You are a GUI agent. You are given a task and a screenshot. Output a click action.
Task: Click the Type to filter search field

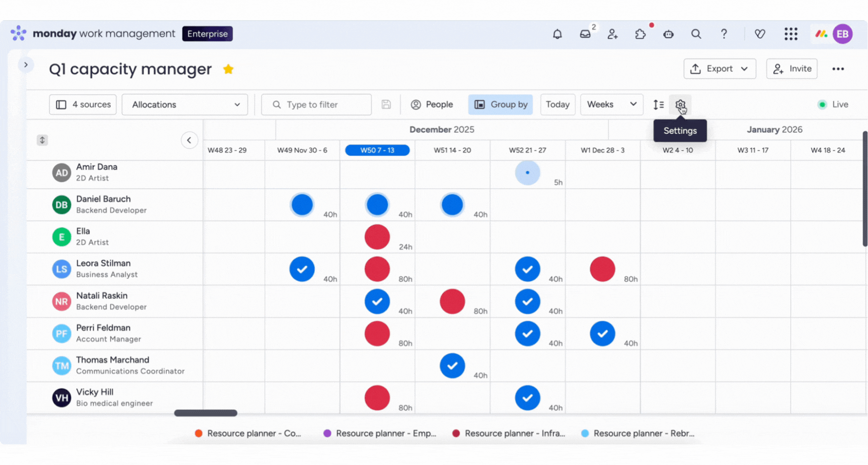click(x=321, y=105)
